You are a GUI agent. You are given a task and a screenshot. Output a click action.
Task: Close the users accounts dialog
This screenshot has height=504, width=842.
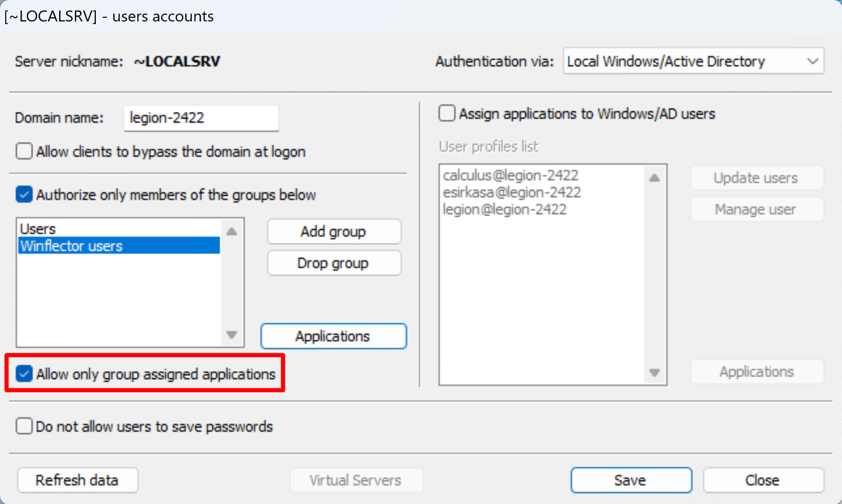[762, 480]
